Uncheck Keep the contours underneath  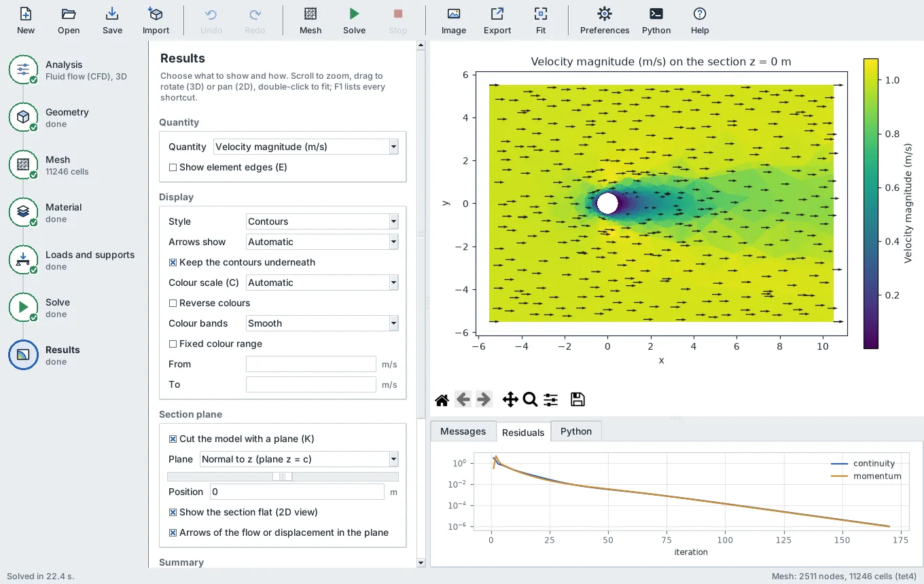click(173, 262)
